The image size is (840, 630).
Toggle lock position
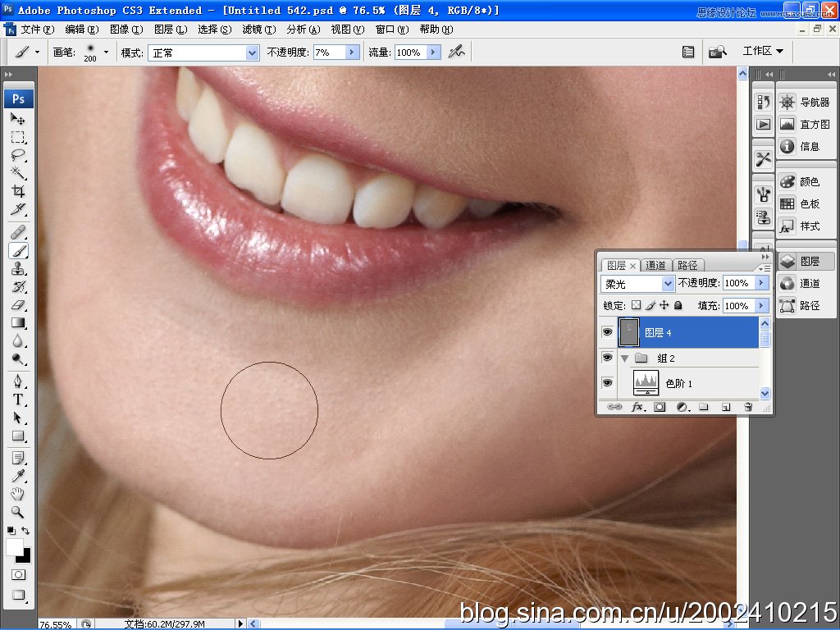(664, 305)
